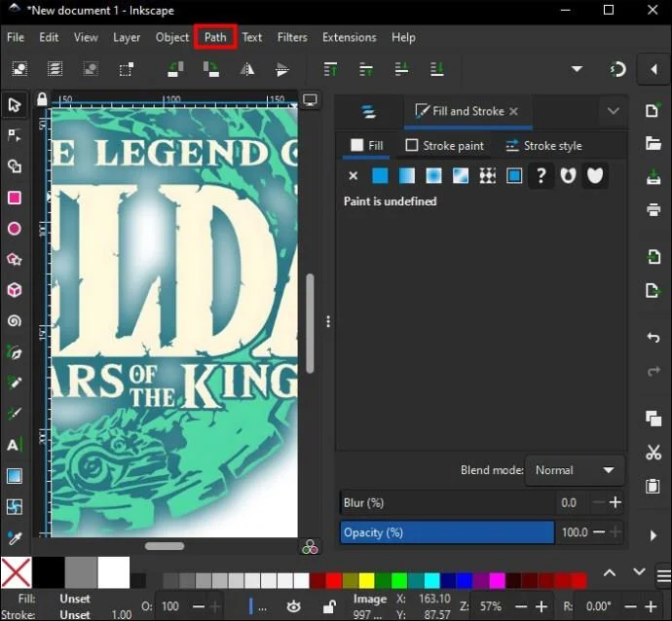Image resolution: width=672 pixels, height=621 pixels.
Task: Select the Pencil freehand tool
Action: (15, 383)
